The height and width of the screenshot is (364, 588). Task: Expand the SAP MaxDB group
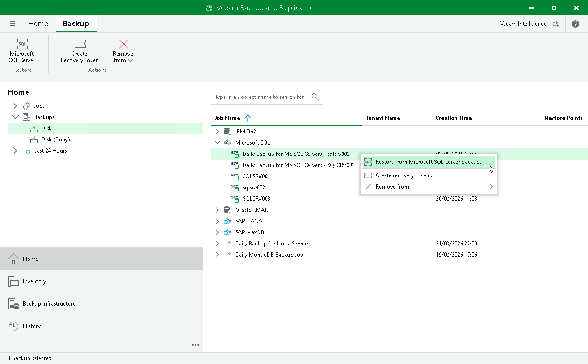coord(217,232)
